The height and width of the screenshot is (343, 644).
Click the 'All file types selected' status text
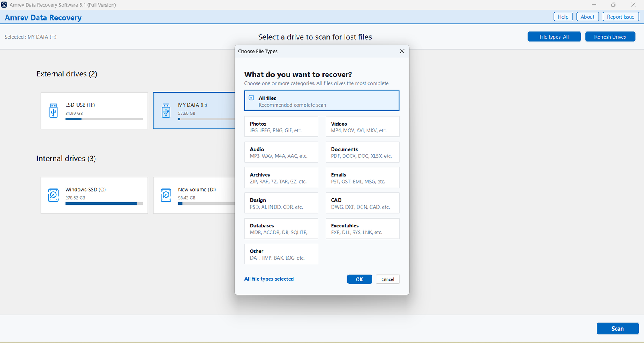pyautogui.click(x=269, y=279)
